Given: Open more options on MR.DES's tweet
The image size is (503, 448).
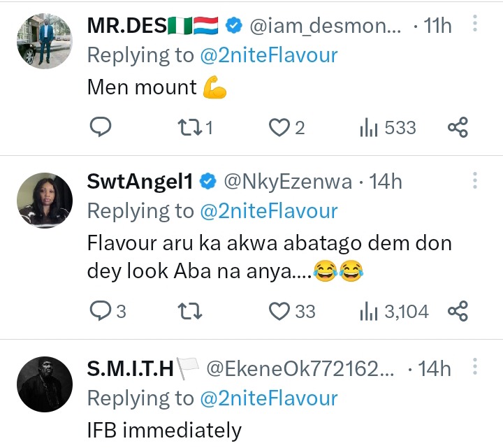Looking at the screenshot, I should (475, 25).
